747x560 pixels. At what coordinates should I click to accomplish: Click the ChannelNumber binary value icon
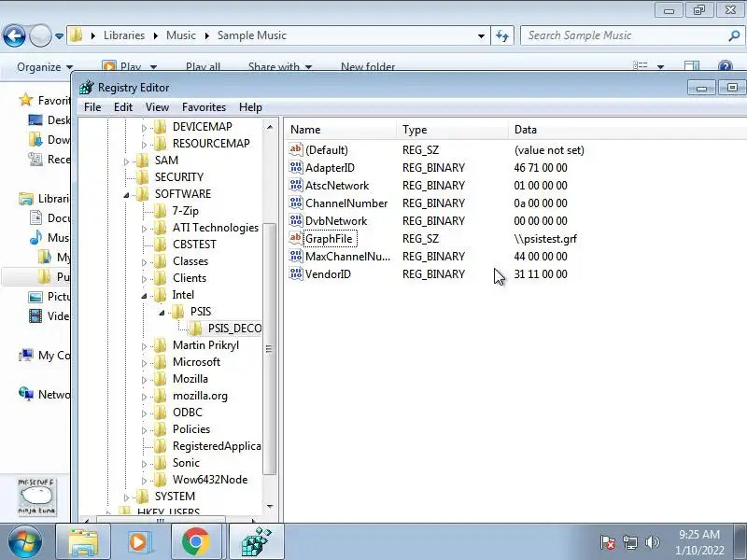pyautogui.click(x=296, y=203)
